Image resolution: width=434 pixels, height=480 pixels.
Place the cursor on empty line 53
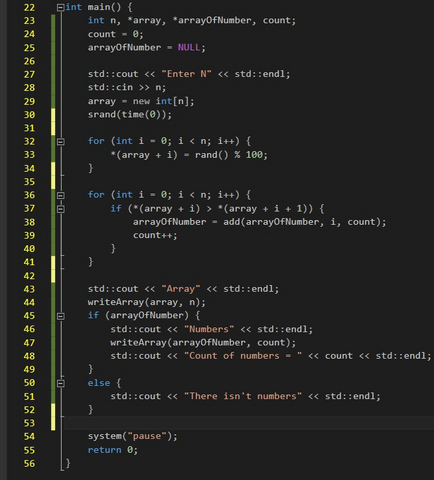(x=248, y=423)
